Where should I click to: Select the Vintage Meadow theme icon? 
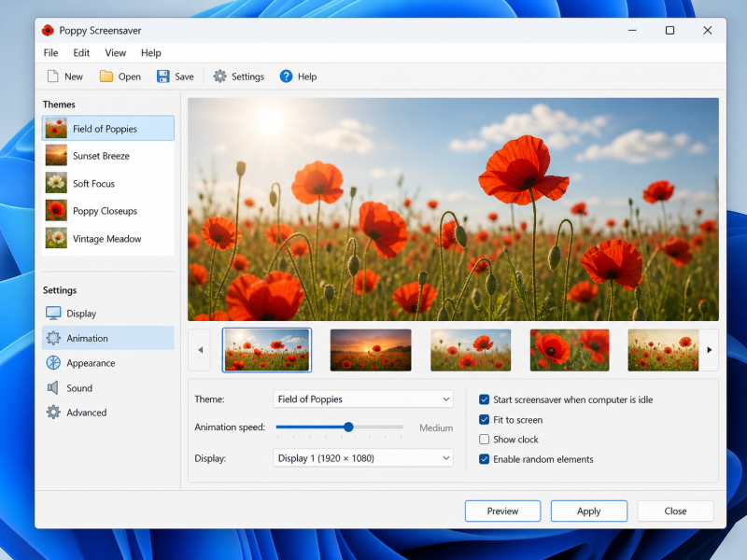(56, 238)
